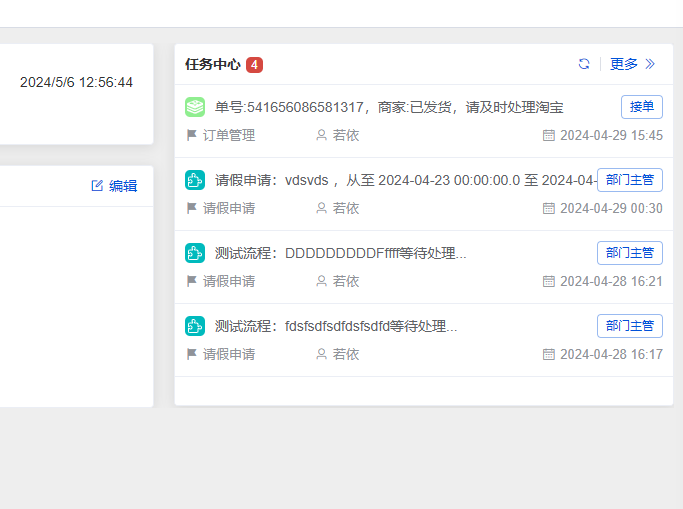Open more tasks via 更多 link

[x=624, y=64]
